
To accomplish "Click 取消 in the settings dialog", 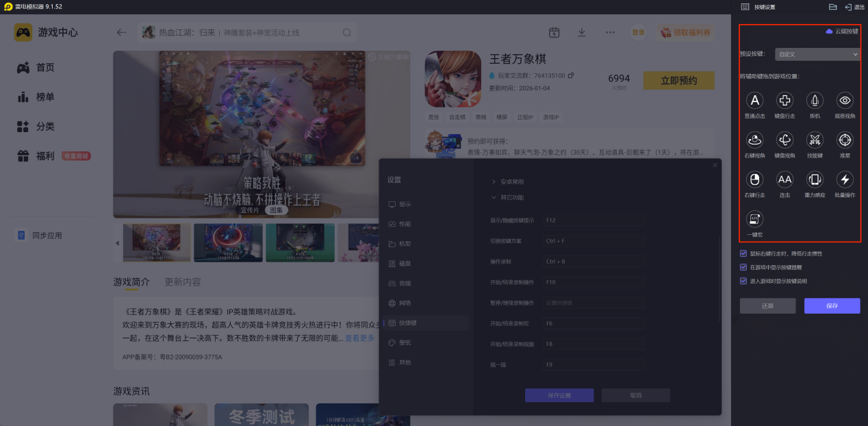I will tap(636, 395).
